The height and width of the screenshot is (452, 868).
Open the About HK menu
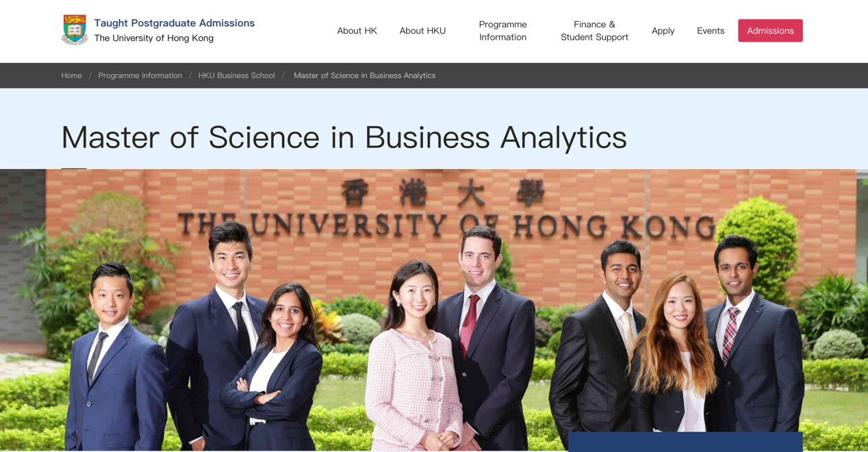coord(357,31)
